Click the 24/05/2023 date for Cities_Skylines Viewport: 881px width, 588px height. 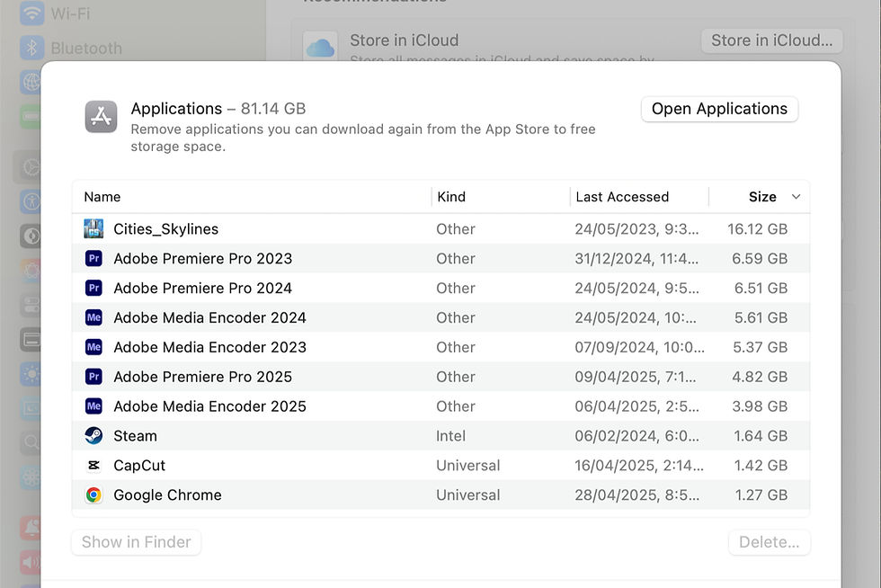636,228
